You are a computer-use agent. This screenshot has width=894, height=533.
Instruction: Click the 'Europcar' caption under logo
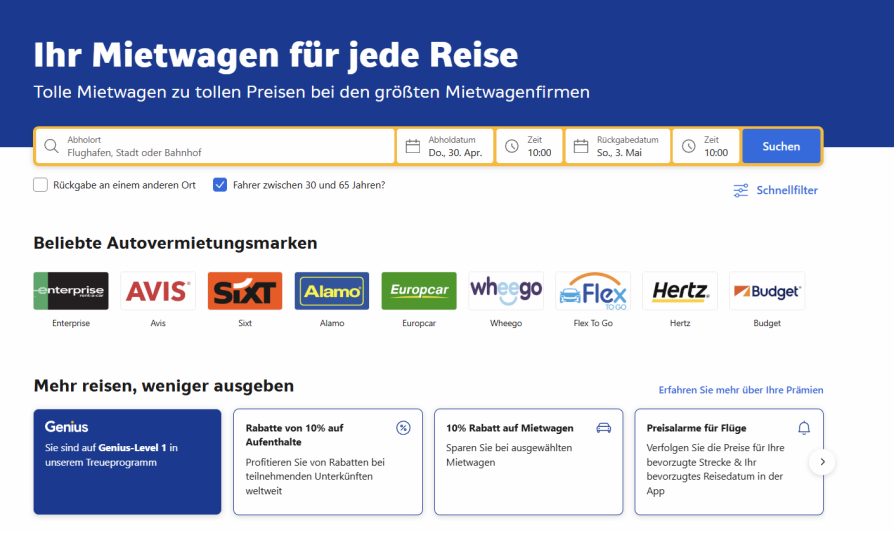coord(419,323)
